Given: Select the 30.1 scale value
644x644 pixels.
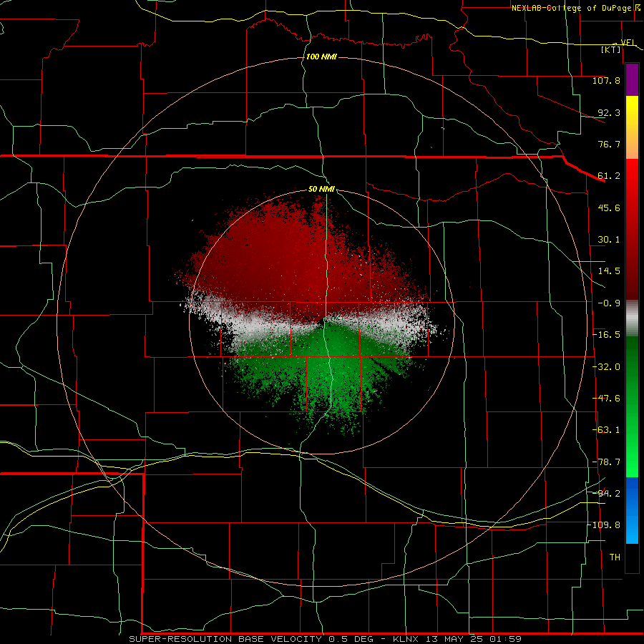Looking at the screenshot, I should click(609, 240).
